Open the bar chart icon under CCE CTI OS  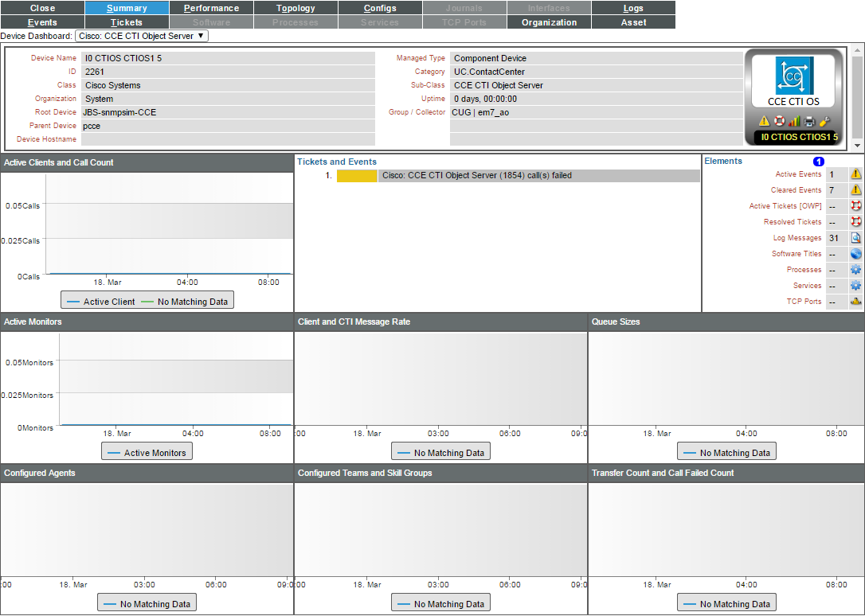[x=794, y=121]
